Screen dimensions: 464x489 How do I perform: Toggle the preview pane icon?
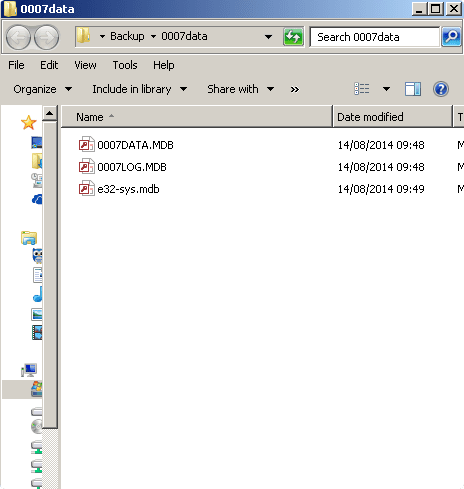point(413,89)
